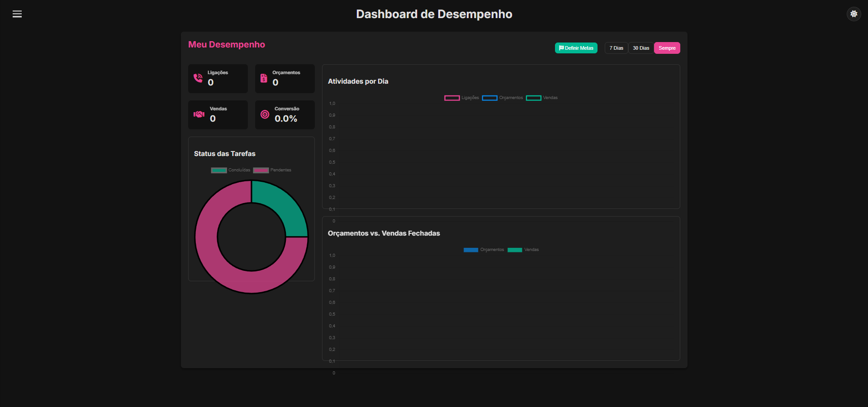Image resolution: width=868 pixels, height=407 pixels.
Task: Toggle Pendentes in Status das Tarefas legend
Action: click(x=272, y=170)
